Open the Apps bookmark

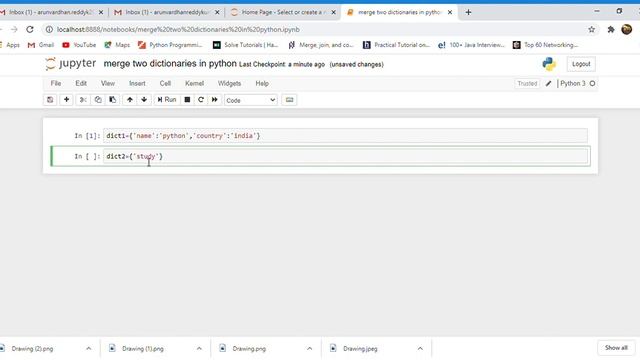pyautogui.click(x=10, y=45)
